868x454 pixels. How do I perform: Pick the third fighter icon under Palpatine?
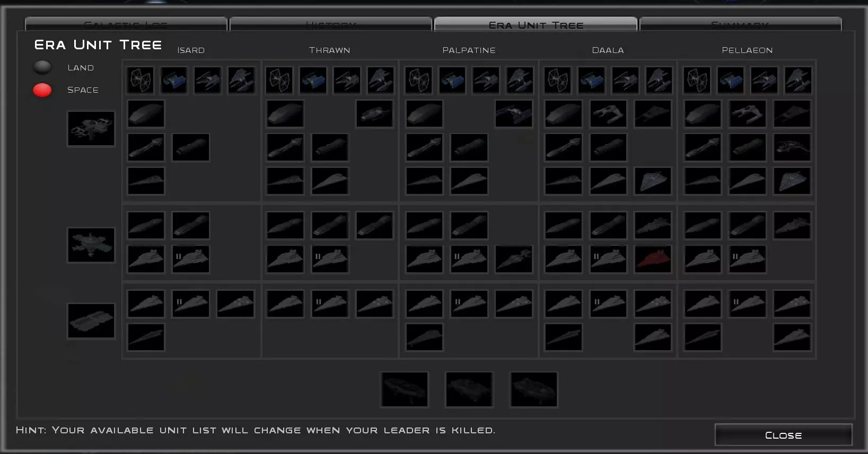(x=486, y=80)
